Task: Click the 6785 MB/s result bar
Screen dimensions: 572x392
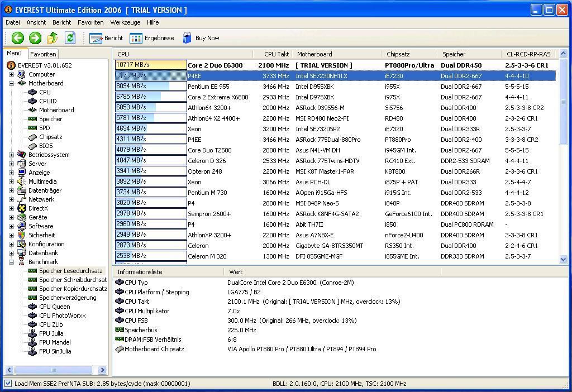Action: point(151,97)
